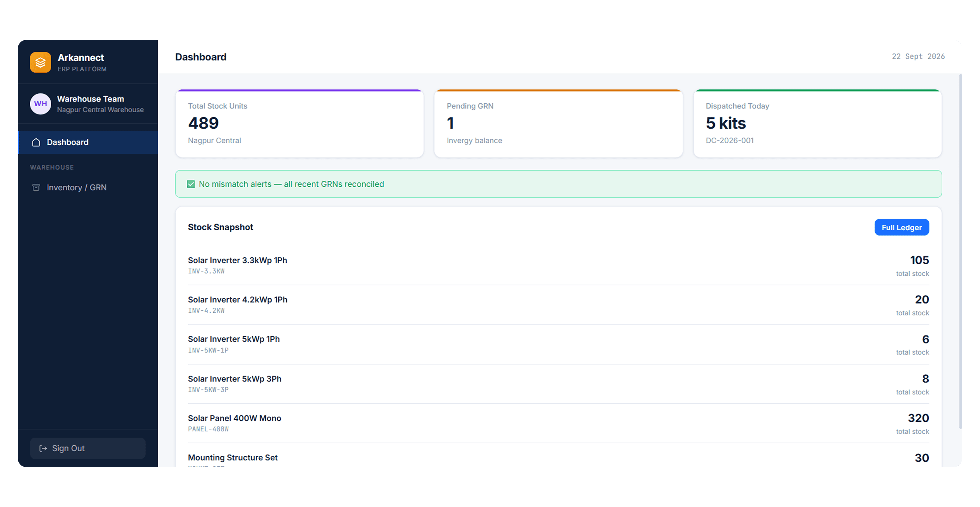Click the 5 kits dispatched figure

[726, 123]
